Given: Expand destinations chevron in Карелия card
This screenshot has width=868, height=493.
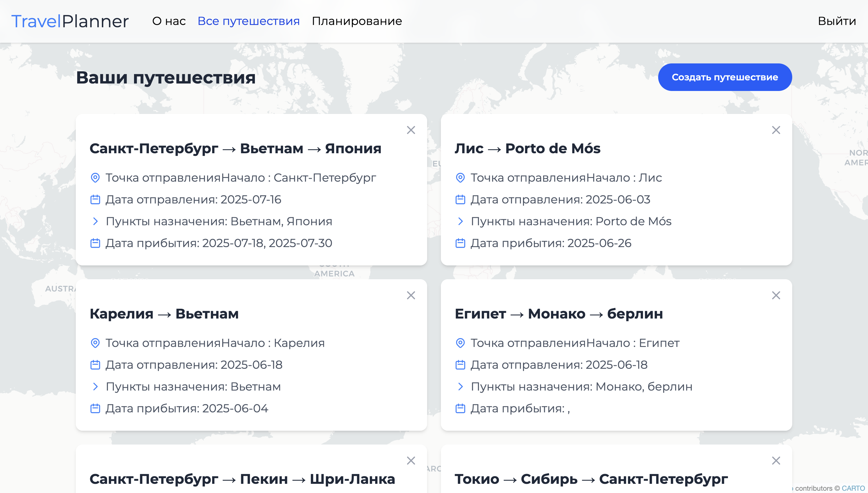Looking at the screenshot, I should coord(95,387).
